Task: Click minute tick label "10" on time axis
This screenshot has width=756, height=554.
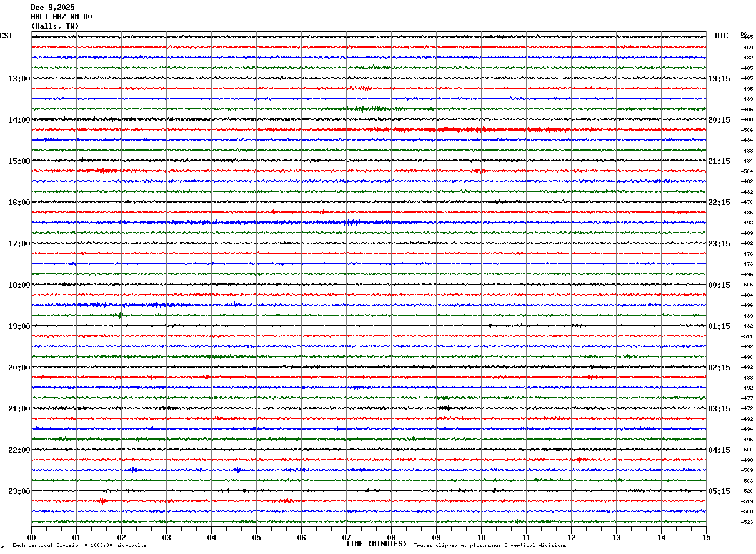Action: coord(481,537)
